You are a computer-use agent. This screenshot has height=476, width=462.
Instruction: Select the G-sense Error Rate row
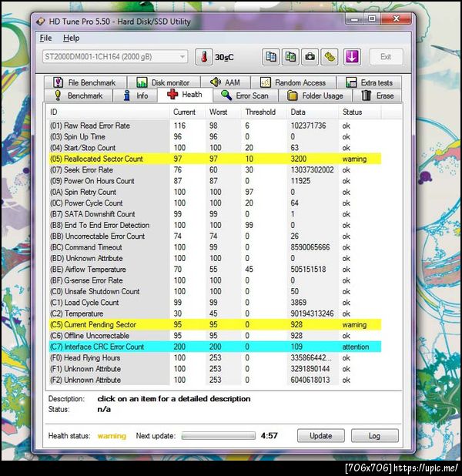point(215,280)
